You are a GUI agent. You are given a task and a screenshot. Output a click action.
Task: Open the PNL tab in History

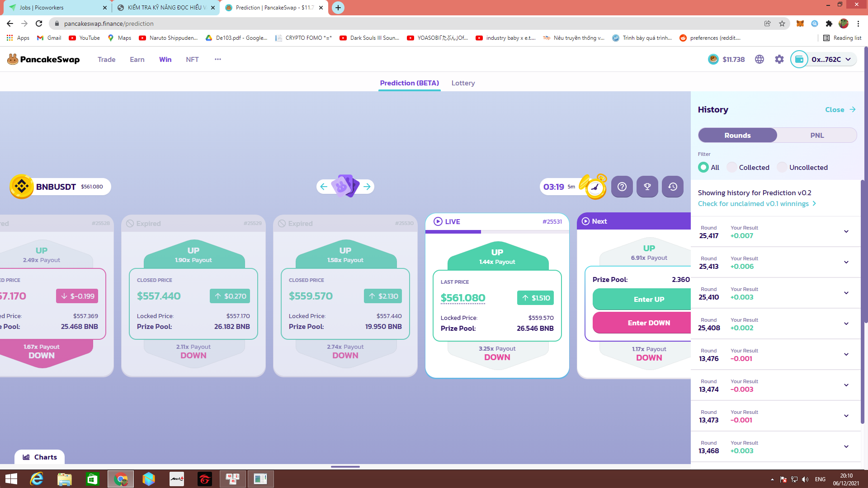click(x=817, y=135)
